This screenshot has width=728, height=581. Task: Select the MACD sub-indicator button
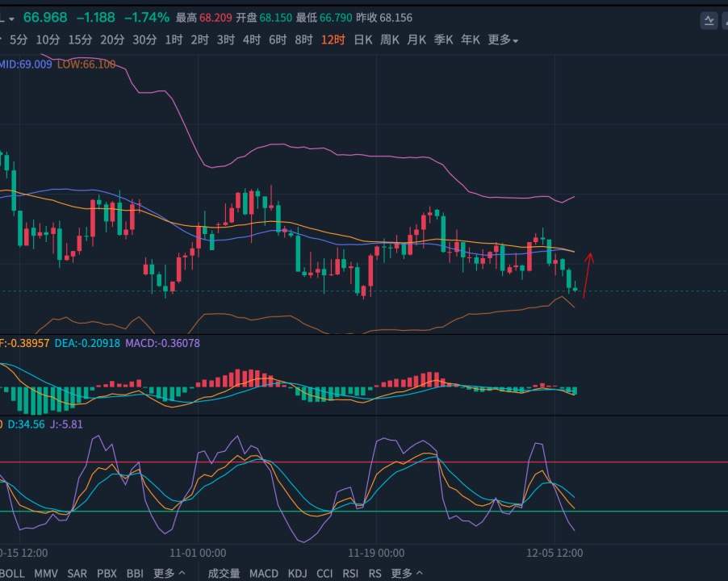264,574
